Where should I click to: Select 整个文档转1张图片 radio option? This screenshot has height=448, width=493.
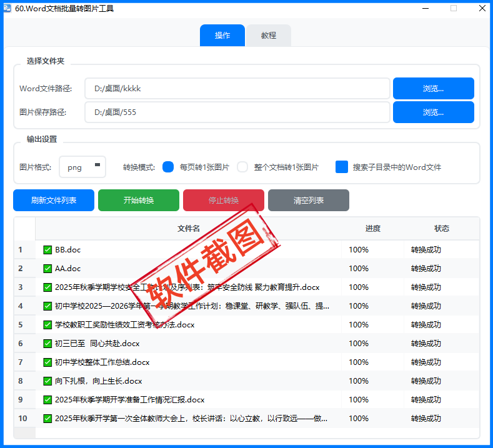(242, 167)
